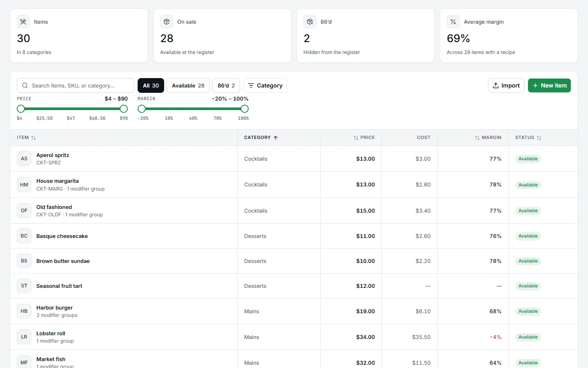
Task: Click the -4% margin value
Action: 495,337
